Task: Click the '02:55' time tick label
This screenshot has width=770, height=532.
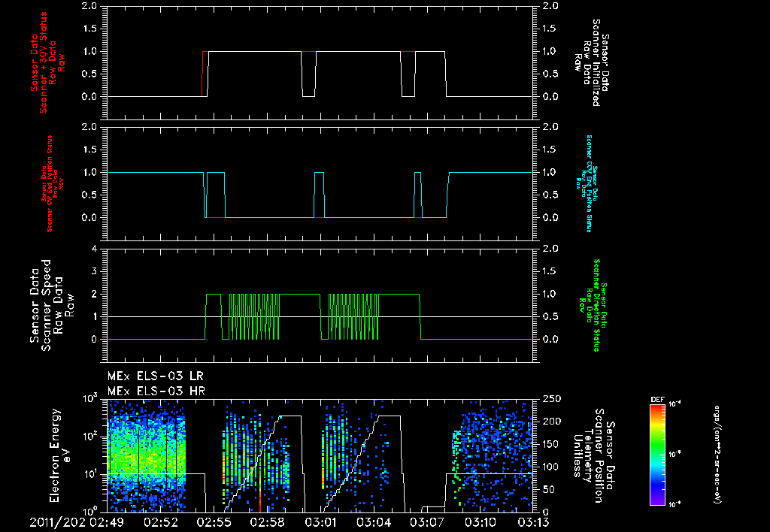Action: coord(214,521)
